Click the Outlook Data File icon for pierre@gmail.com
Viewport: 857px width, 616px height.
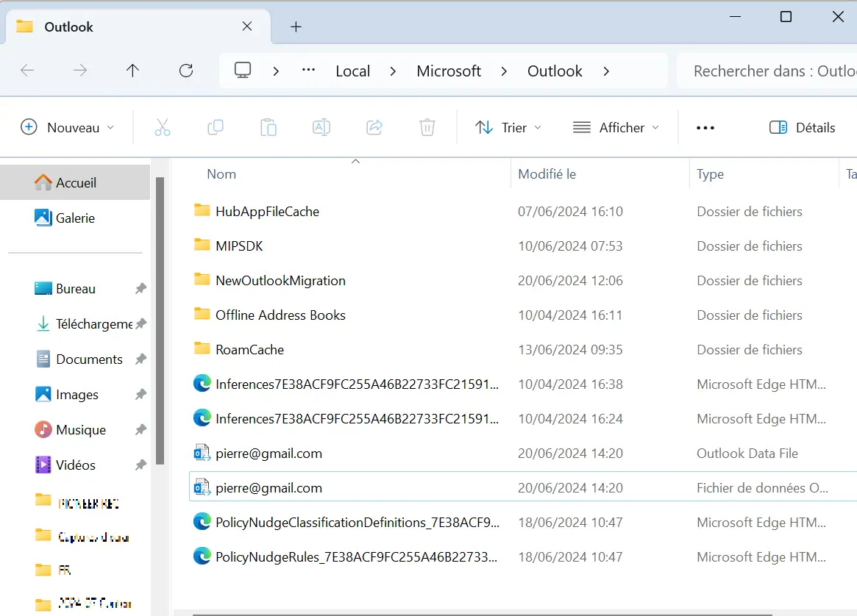coord(202,453)
